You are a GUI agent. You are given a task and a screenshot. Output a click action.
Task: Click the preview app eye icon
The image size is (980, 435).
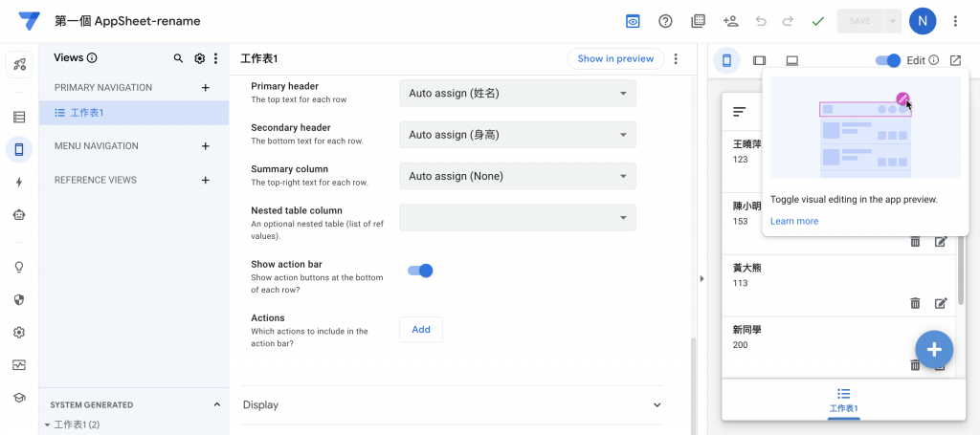pos(633,21)
